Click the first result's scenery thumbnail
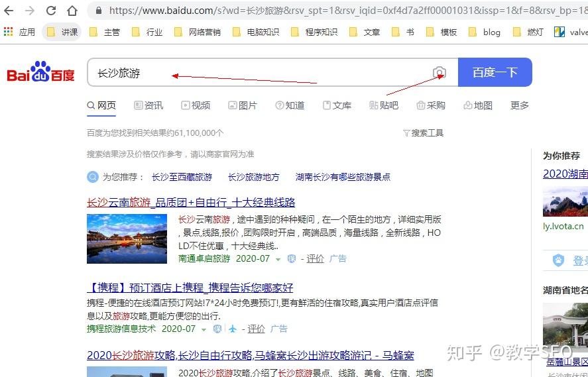Viewport: 588px width, 377px height. point(127,239)
